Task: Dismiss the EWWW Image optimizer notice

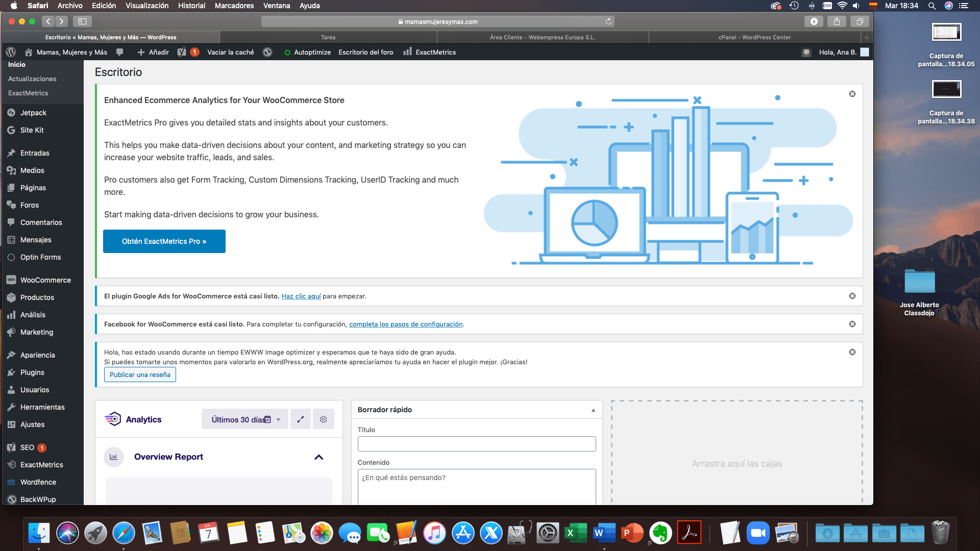Action: click(x=852, y=352)
